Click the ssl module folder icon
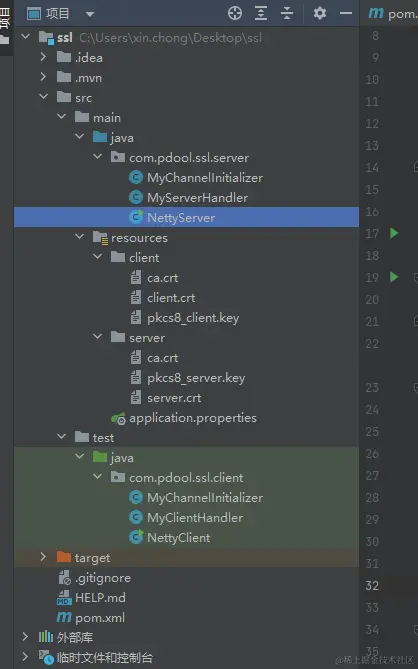This screenshot has height=669, width=418. [x=46, y=38]
